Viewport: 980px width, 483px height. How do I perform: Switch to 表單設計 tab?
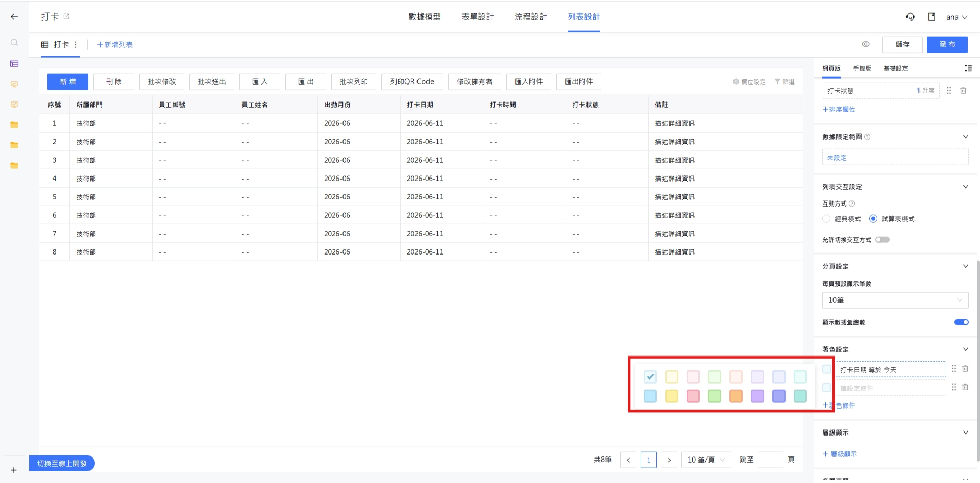tap(478, 17)
